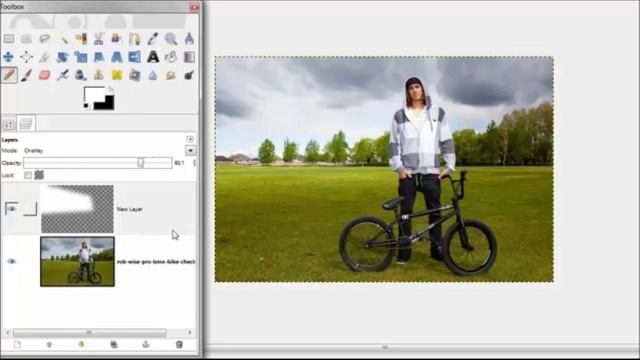Select the Airbrush tool
The image size is (640, 360).
point(62,75)
